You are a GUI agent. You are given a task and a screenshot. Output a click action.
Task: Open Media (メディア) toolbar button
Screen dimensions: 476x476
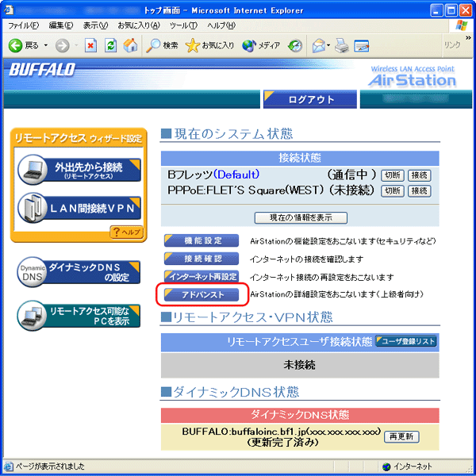(261, 46)
